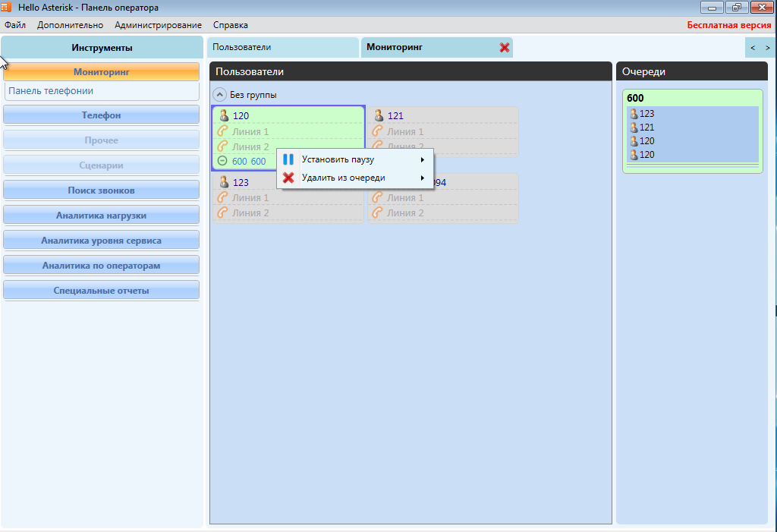The height and width of the screenshot is (532, 777).
Task: Click the user icon for extension 120
Action: tap(224, 116)
